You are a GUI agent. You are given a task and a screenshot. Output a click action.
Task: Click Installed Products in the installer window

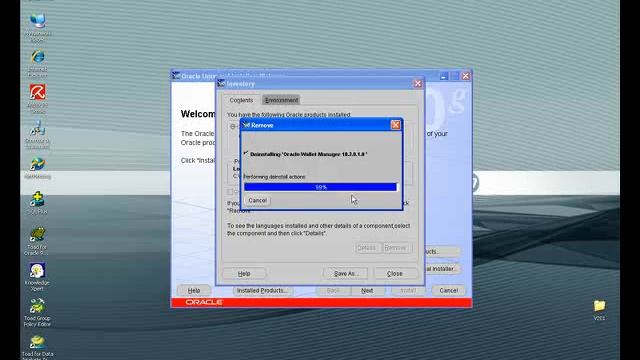(262, 291)
